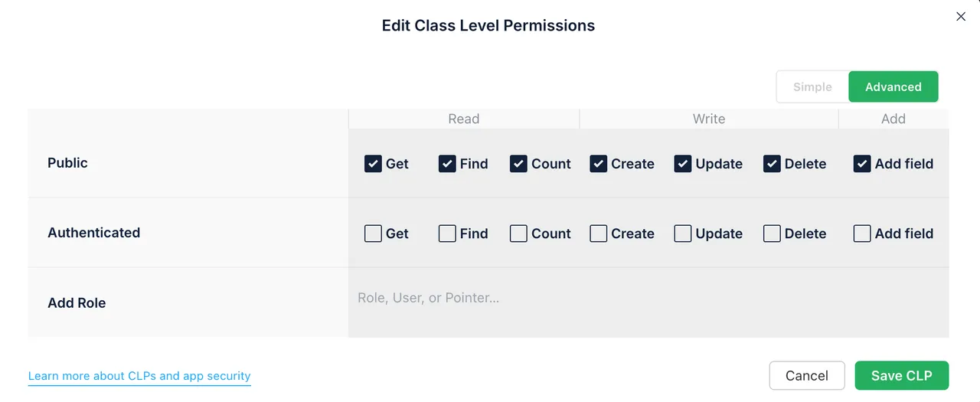
Task: Check the Authenticated Delete checkbox
Action: click(772, 234)
